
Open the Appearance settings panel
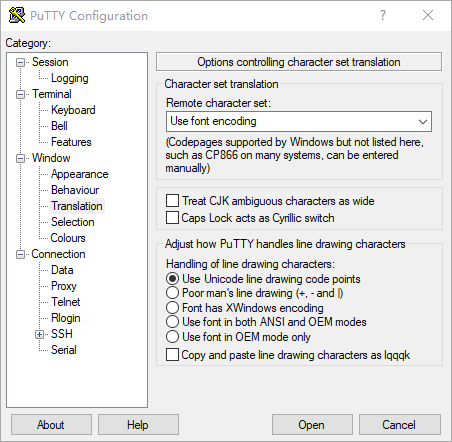[79, 174]
